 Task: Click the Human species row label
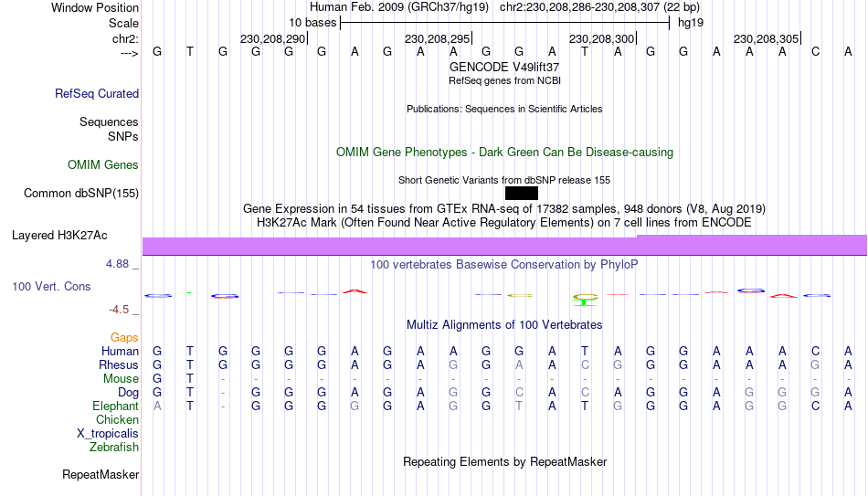(x=120, y=351)
